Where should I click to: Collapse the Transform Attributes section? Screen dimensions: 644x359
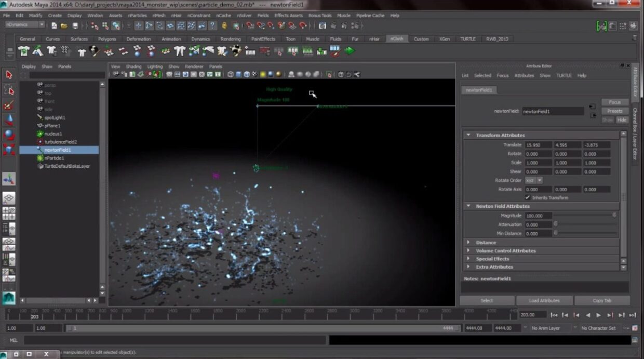pos(468,135)
